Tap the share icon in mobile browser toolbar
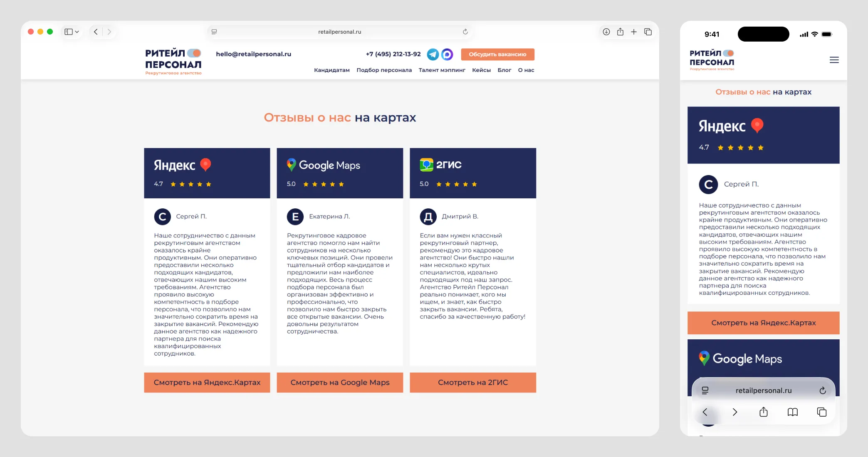Viewport: 868px width, 457px height. point(764,412)
